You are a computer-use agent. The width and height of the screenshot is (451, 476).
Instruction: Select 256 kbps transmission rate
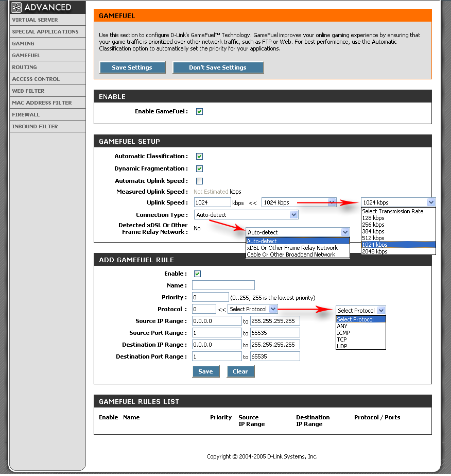click(x=398, y=225)
